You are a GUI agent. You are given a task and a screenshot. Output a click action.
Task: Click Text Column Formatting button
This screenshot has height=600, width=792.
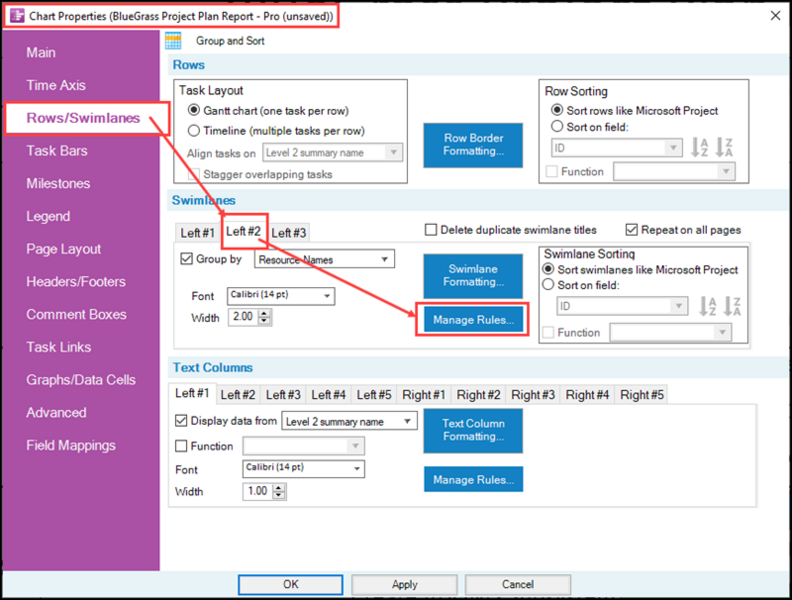(x=473, y=430)
